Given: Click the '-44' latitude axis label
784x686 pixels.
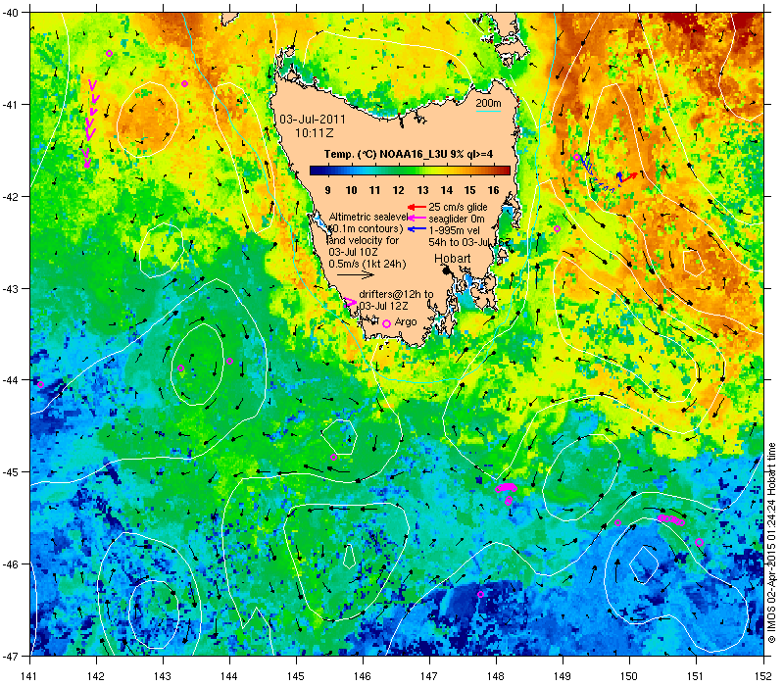Looking at the screenshot, I should tap(9, 380).
